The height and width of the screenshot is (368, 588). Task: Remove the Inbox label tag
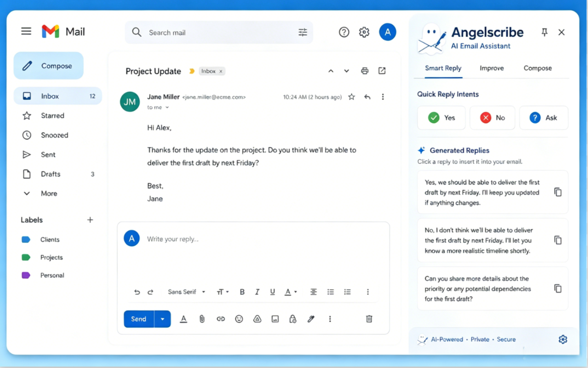(x=221, y=71)
